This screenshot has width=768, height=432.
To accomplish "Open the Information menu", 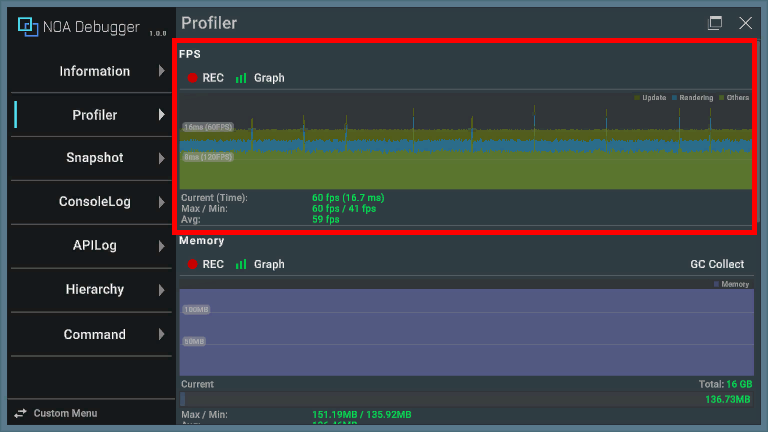I will point(91,71).
